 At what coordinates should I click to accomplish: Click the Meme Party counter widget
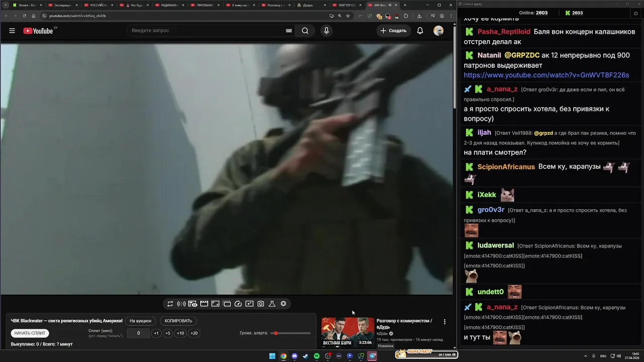(x=426, y=354)
